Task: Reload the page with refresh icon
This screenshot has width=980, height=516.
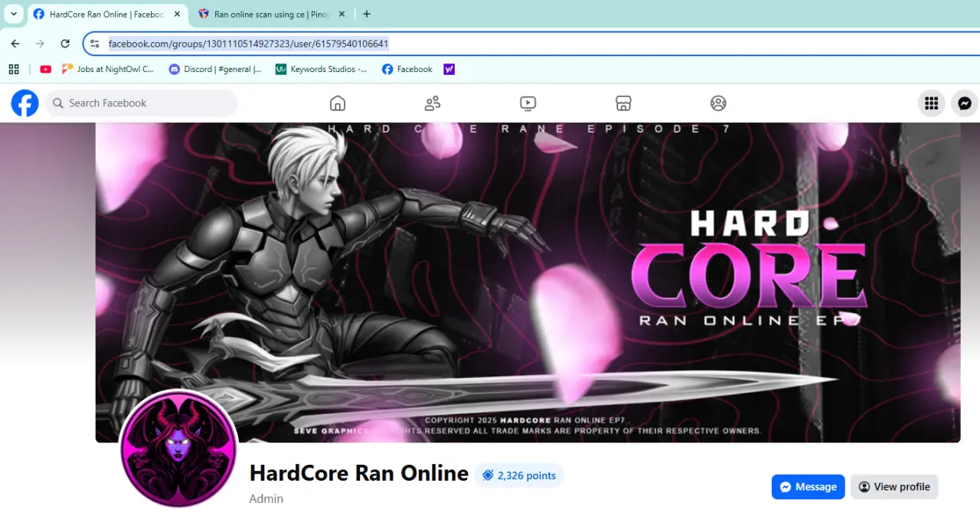Action: click(65, 44)
